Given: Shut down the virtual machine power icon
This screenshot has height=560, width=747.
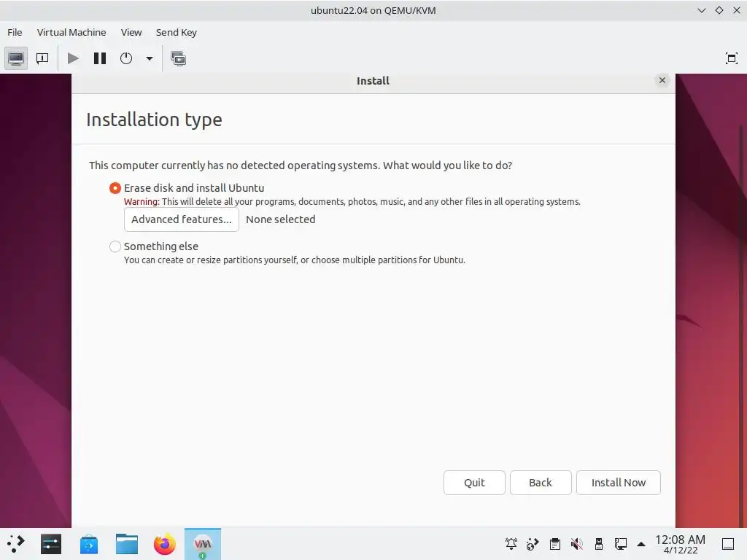Looking at the screenshot, I should click(x=126, y=58).
